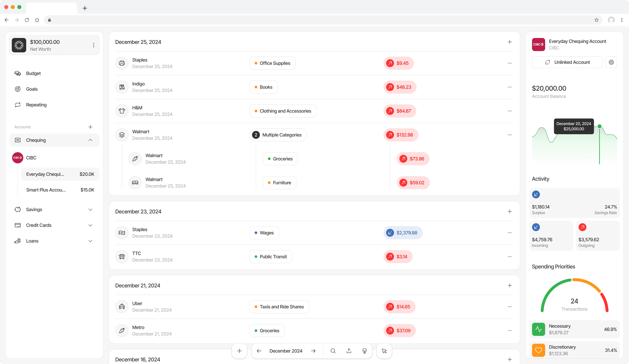Expand the Loans accounts section
The height and width of the screenshot is (364, 629).
click(90, 241)
